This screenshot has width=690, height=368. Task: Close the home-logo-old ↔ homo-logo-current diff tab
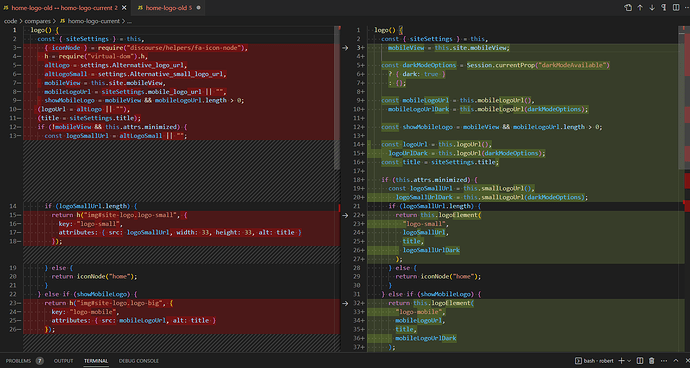pos(125,8)
